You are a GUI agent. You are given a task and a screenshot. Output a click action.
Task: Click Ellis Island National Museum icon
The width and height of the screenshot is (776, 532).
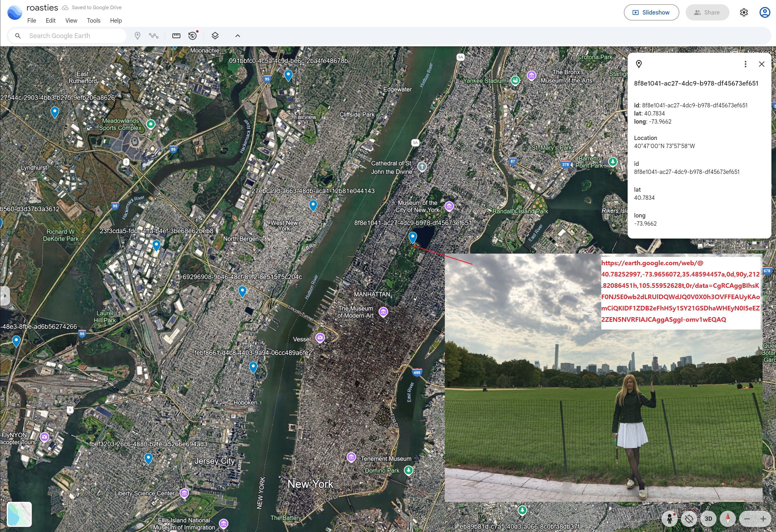(224, 523)
